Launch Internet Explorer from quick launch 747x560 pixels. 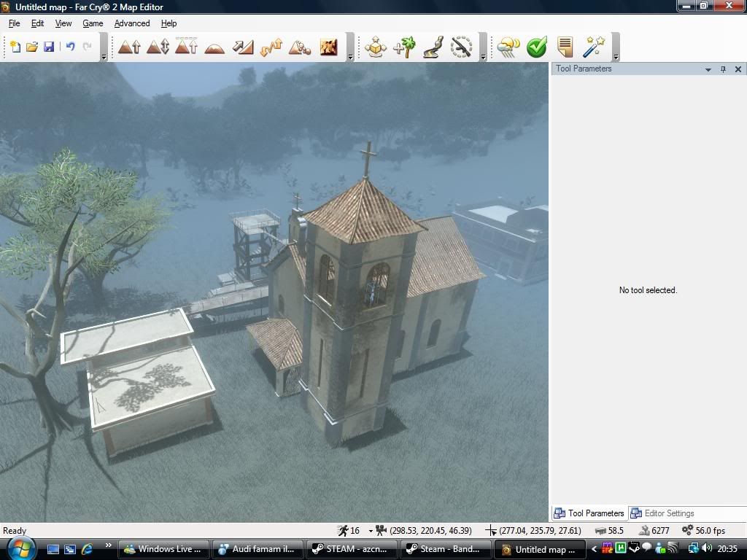point(88,549)
